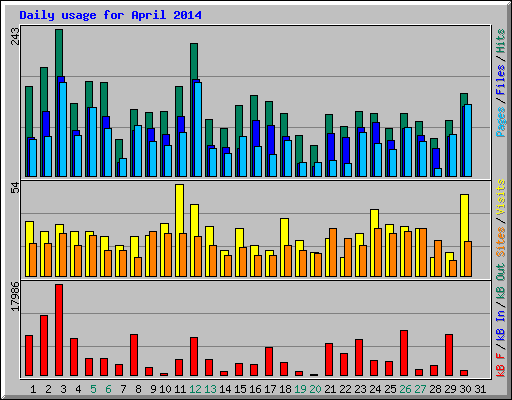Click the orange Sites bar for day 21
The width and height of the screenshot is (512, 400).
[333, 252]
